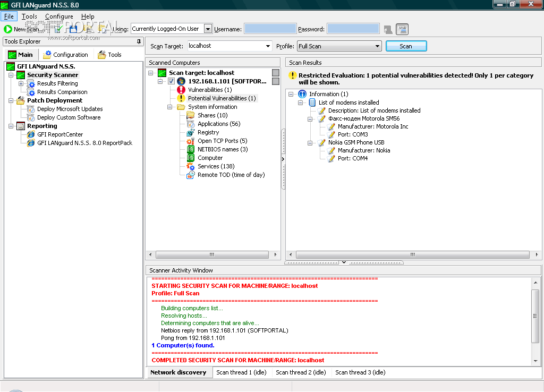Click the Shares folder icon
The width and height of the screenshot is (544, 392).
(191, 115)
